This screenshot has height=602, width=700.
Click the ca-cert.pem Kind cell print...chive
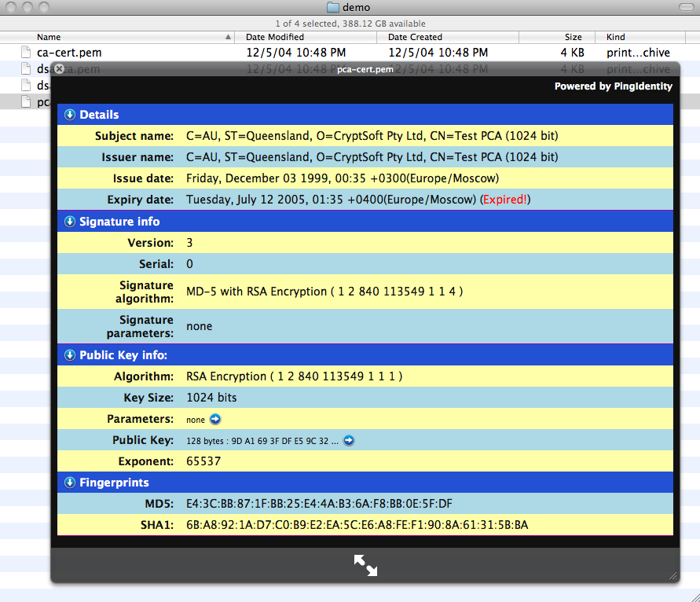pos(638,53)
